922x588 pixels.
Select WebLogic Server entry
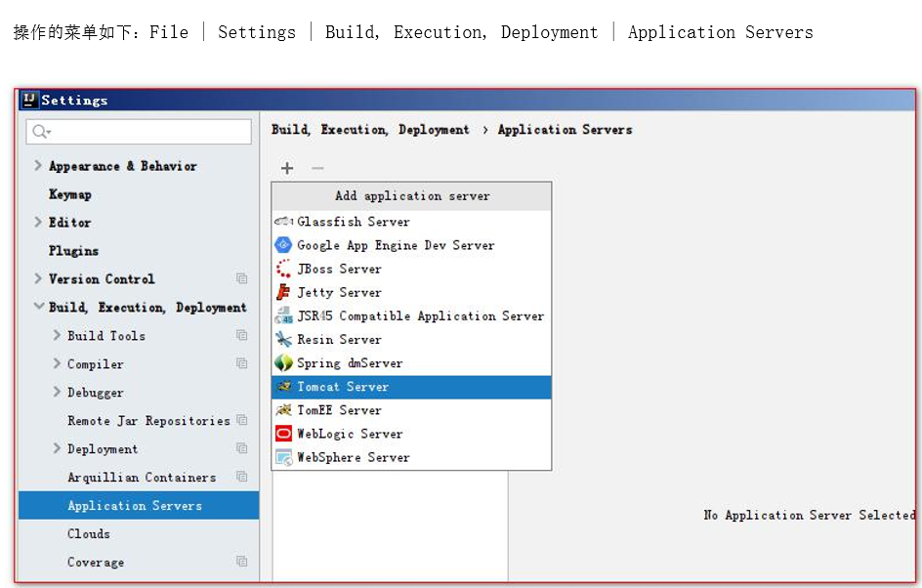411,434
